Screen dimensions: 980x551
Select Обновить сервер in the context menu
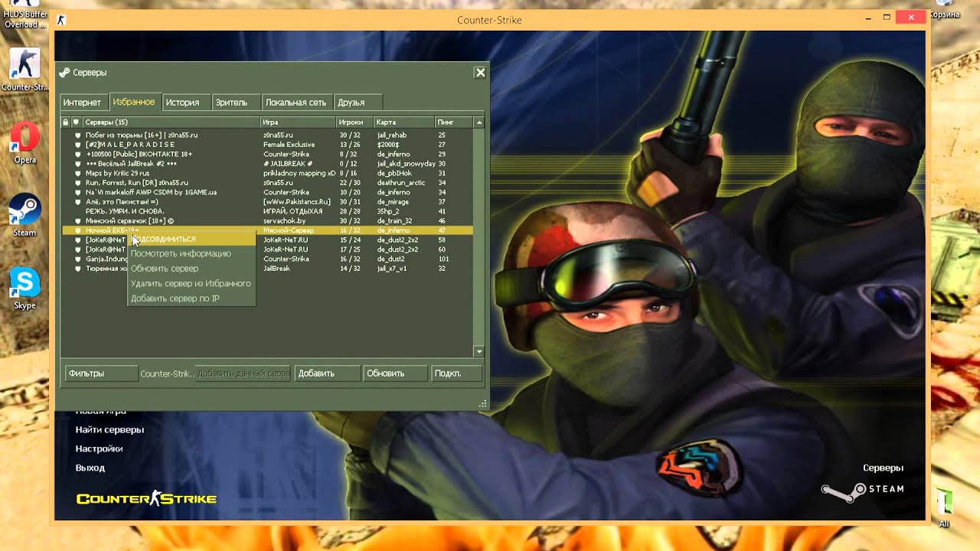(x=191, y=269)
